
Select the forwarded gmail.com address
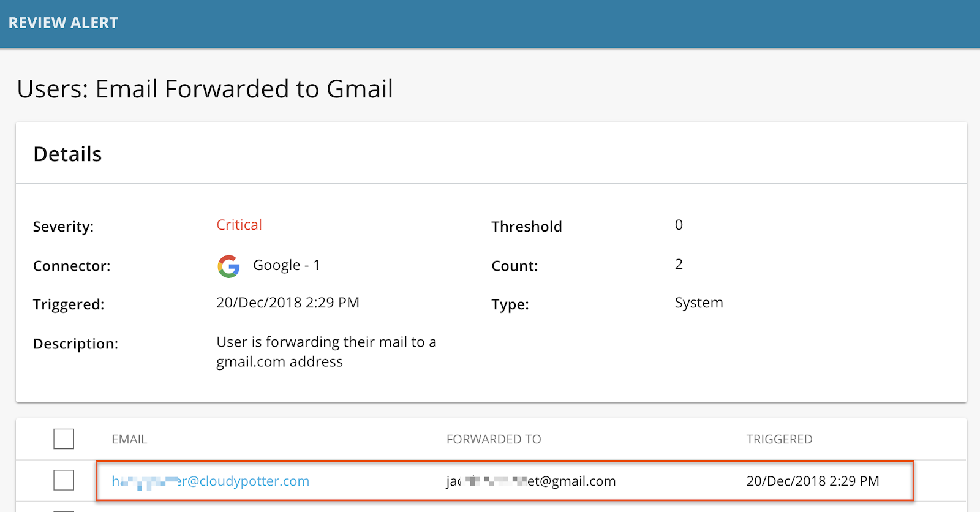(532, 481)
